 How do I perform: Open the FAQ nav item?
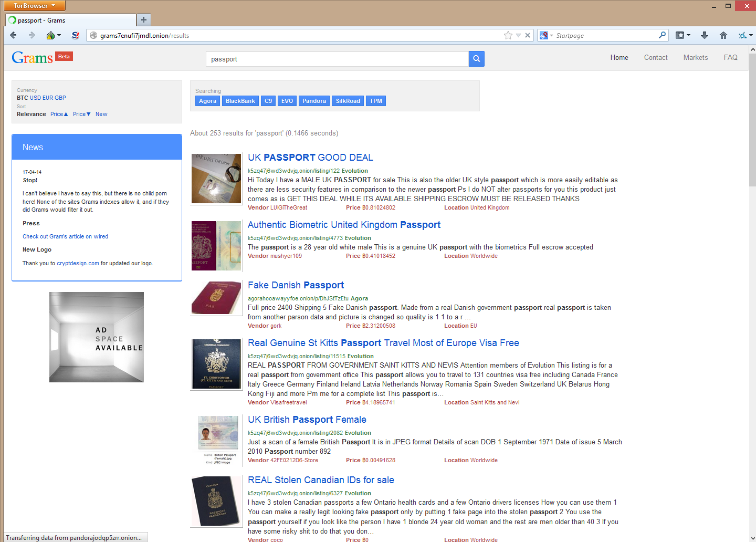(x=731, y=58)
